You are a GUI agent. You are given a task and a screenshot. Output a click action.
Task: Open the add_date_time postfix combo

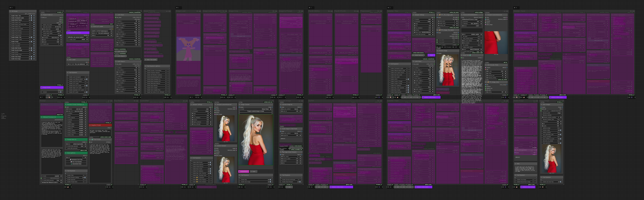coord(52,29)
